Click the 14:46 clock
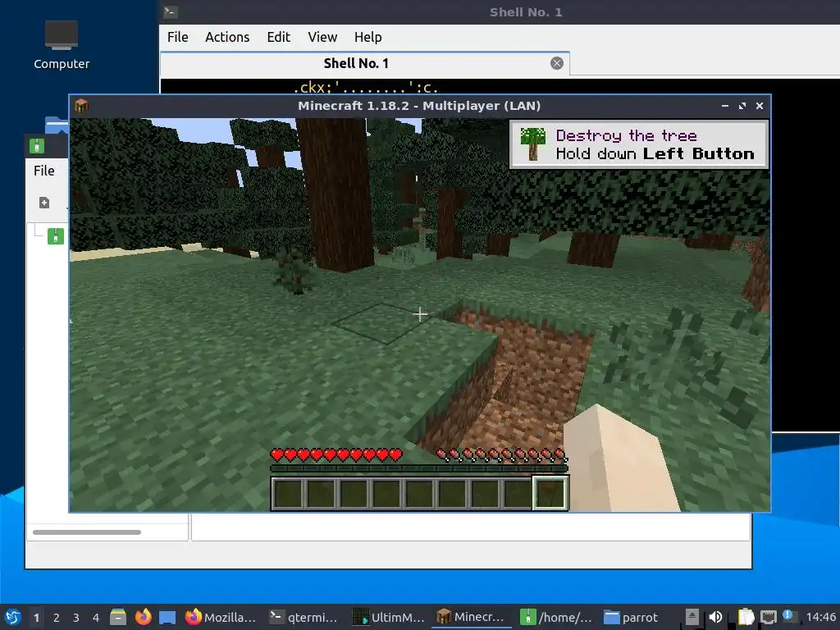The height and width of the screenshot is (630, 840). 820,617
